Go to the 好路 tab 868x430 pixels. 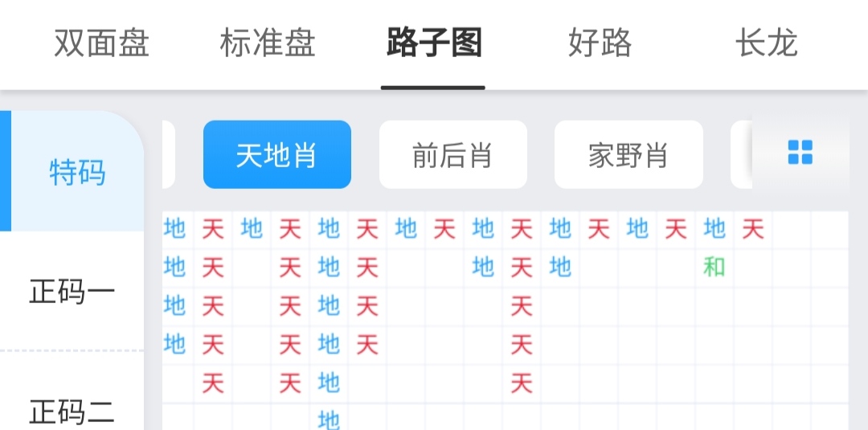[x=600, y=43]
